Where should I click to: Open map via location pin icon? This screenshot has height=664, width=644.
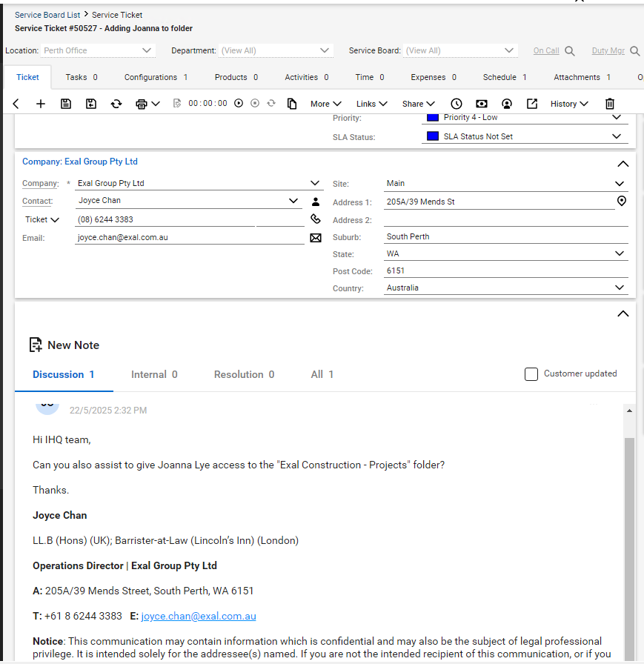click(622, 201)
